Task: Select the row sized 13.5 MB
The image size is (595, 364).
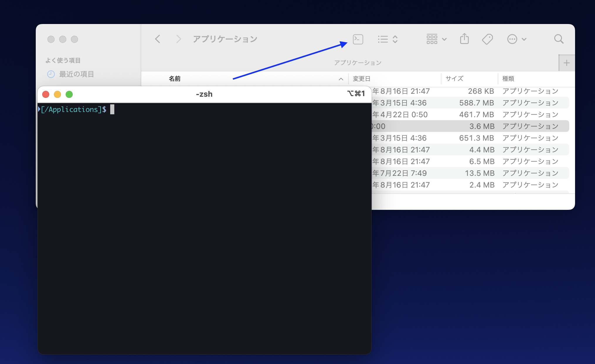Action: [x=470, y=173]
